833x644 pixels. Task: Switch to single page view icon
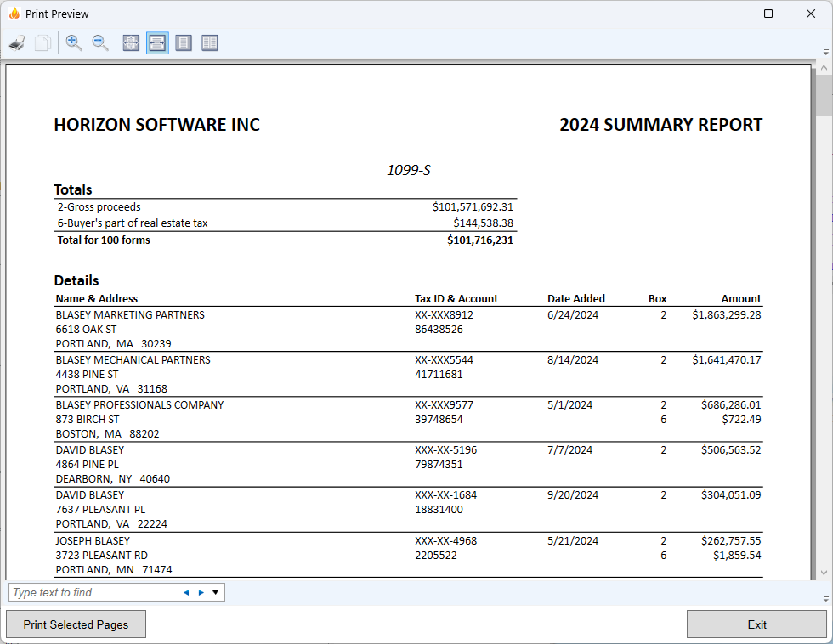(184, 43)
